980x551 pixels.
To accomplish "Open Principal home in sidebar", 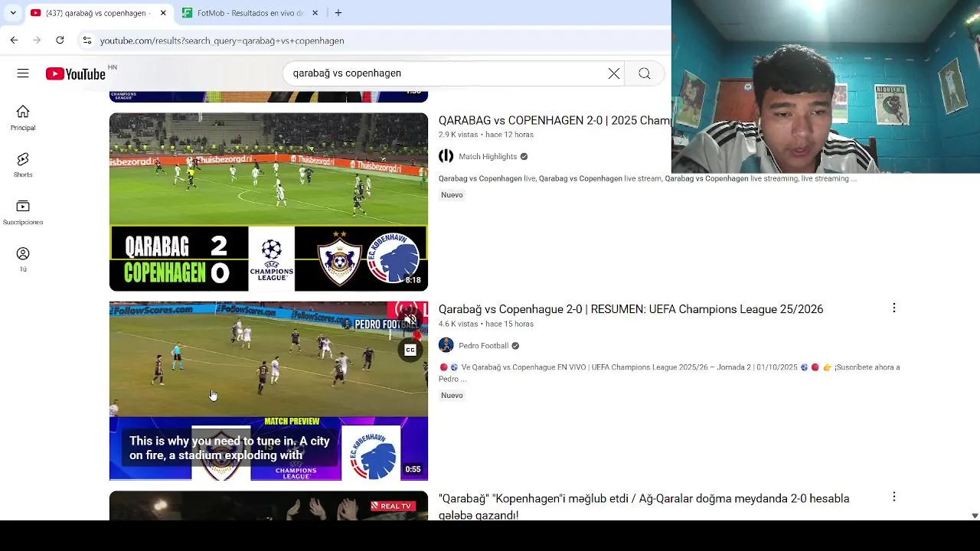I will [23, 118].
